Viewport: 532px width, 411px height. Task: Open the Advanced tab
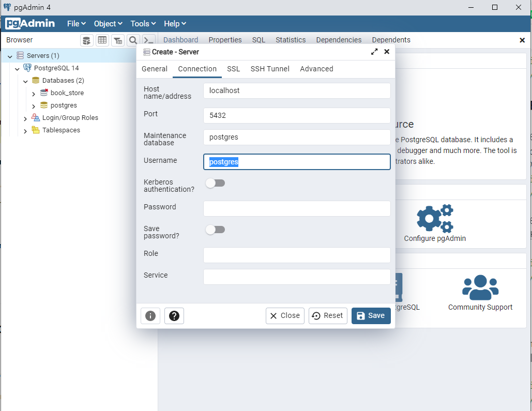pos(316,69)
